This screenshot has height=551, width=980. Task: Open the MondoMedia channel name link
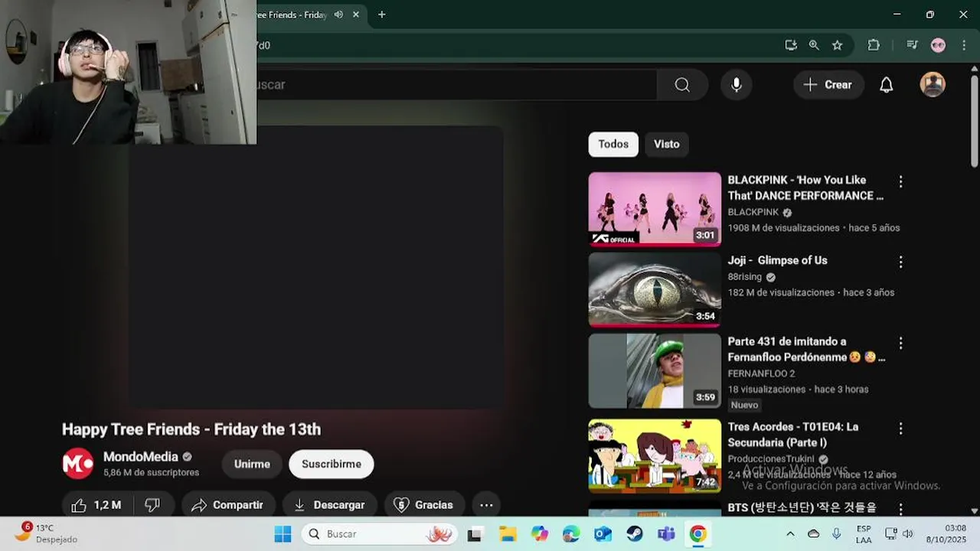pos(141,457)
